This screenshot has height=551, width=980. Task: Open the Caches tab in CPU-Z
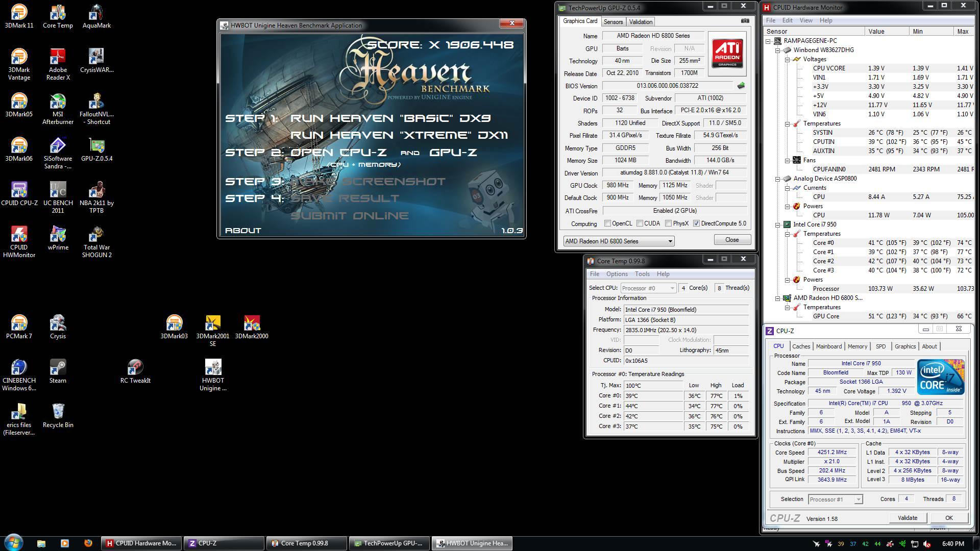click(801, 346)
